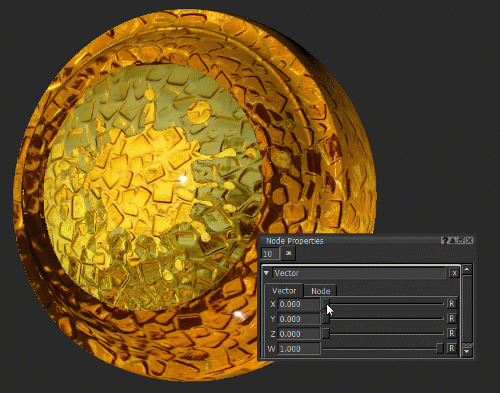The image size is (500, 393).
Task: Select the Vector tab
Action: click(x=284, y=291)
